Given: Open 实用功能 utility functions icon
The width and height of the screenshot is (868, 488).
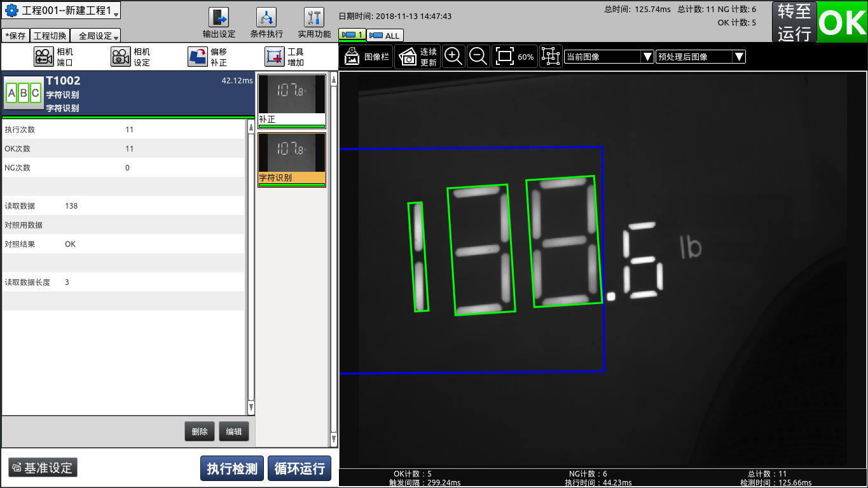Looking at the screenshot, I should pos(314,23).
